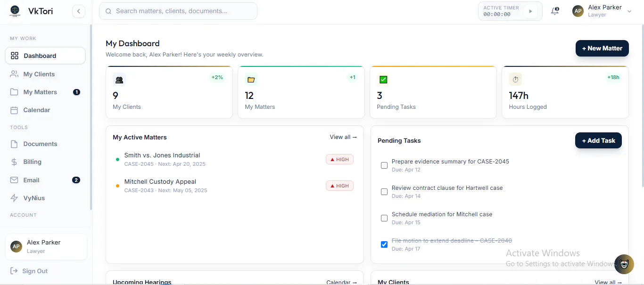The height and width of the screenshot is (285, 644).
Task: Go to My Clients in sidebar
Action: 45,74
